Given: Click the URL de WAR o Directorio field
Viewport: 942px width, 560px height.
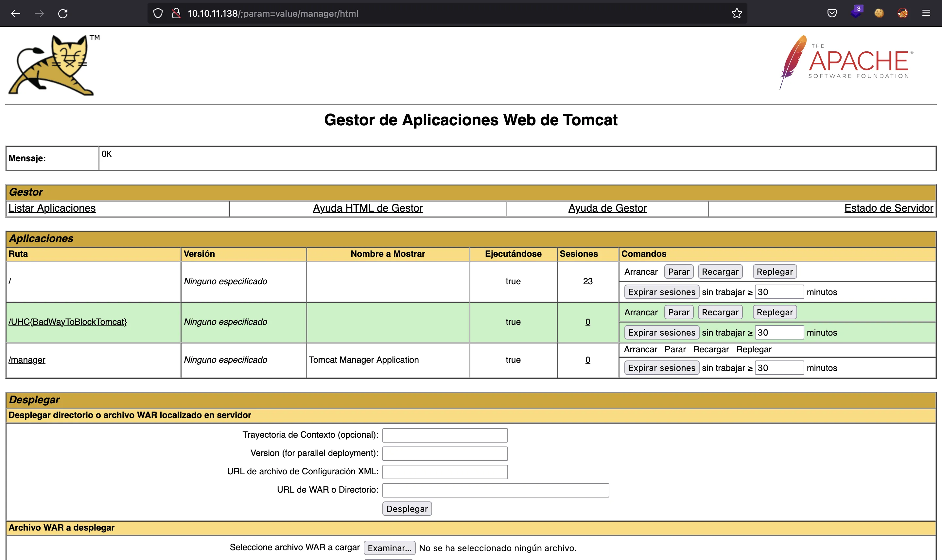Looking at the screenshot, I should click(x=496, y=490).
